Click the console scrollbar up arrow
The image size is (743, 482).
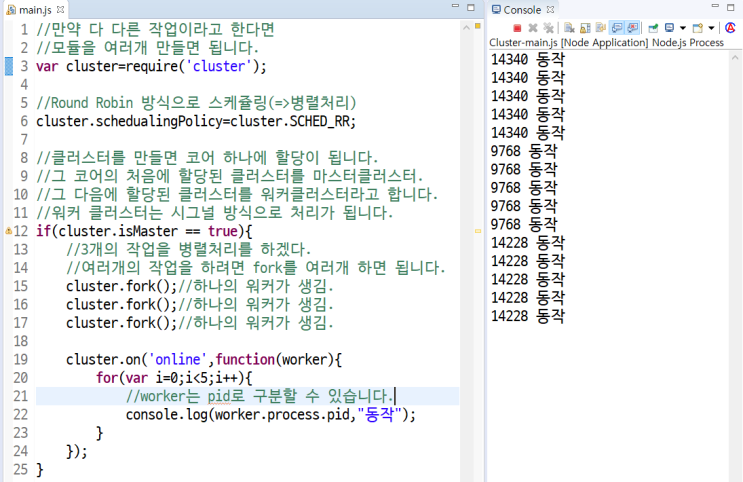tap(735, 57)
